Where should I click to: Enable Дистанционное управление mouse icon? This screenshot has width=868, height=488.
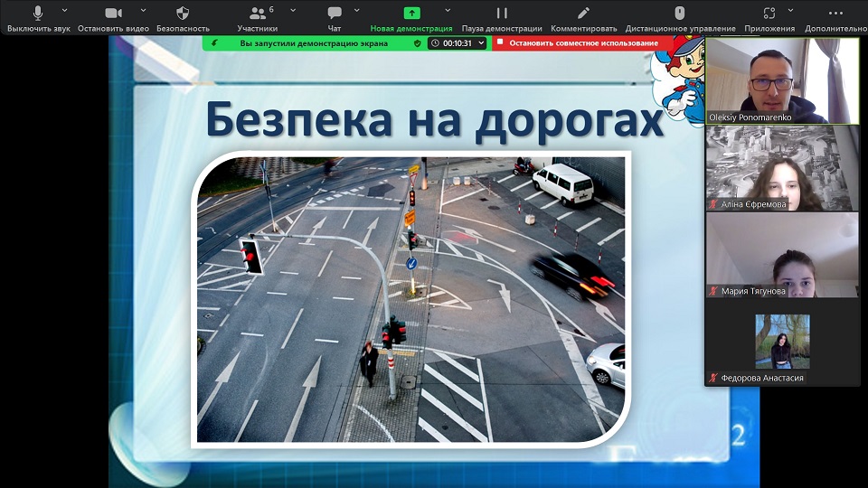click(680, 14)
